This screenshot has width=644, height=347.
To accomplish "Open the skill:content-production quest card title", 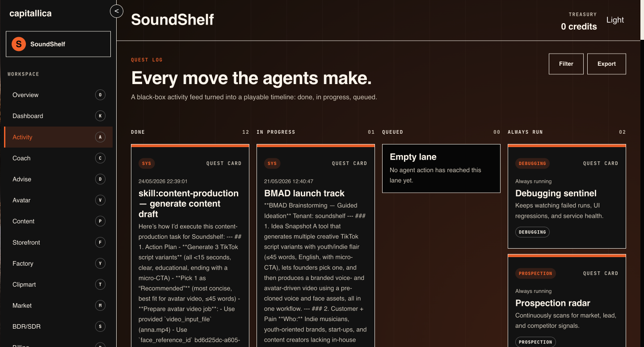I will tap(189, 203).
